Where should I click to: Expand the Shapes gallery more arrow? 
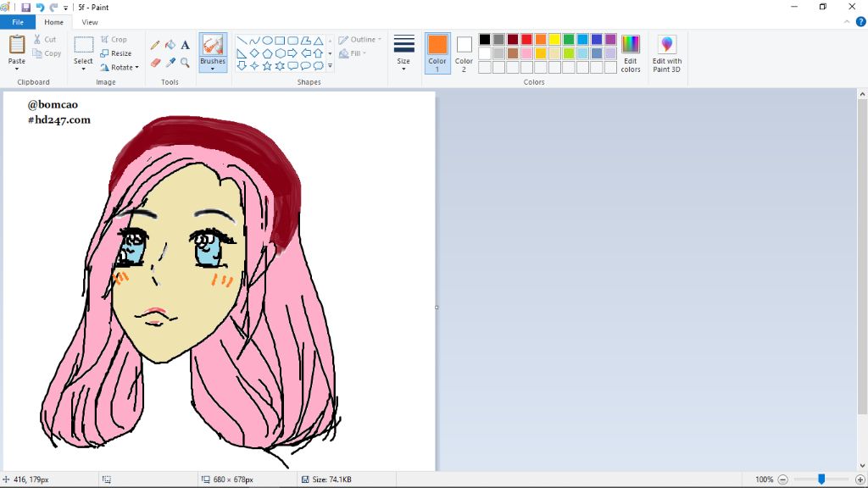(x=330, y=66)
